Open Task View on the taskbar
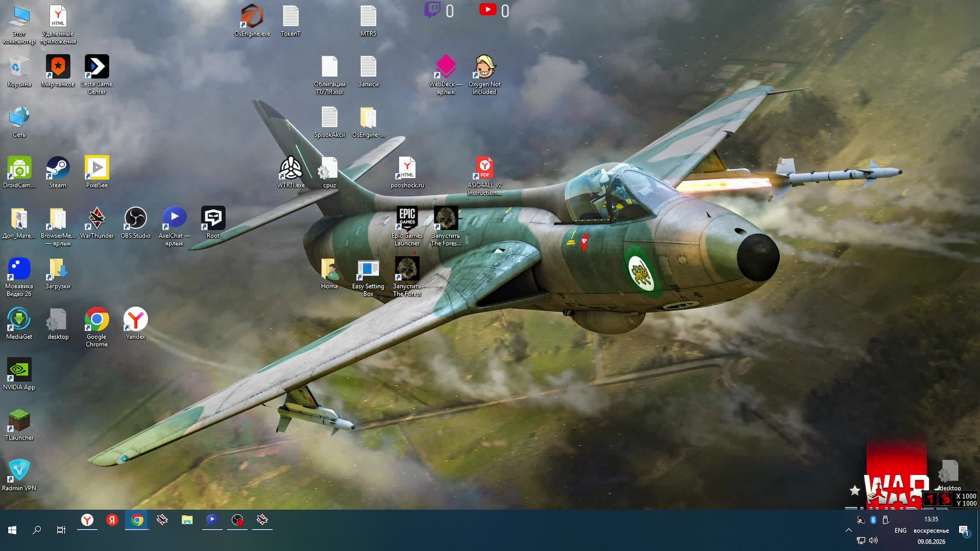 click(61, 530)
